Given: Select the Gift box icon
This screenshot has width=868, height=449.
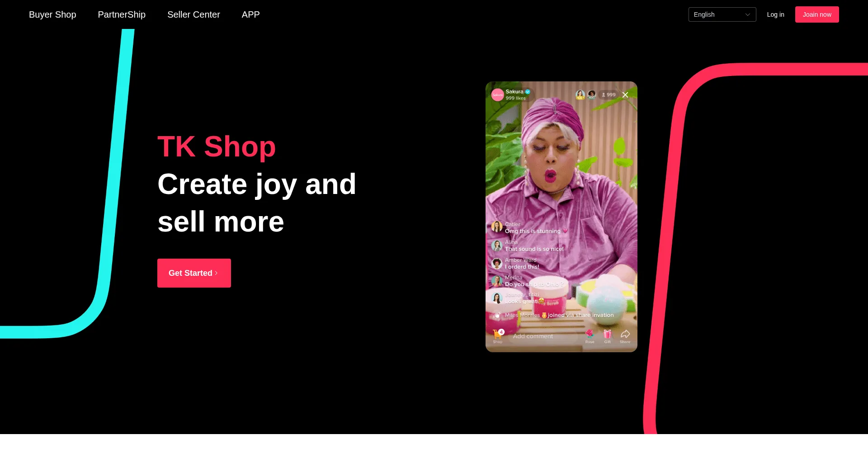Looking at the screenshot, I should [x=607, y=334].
